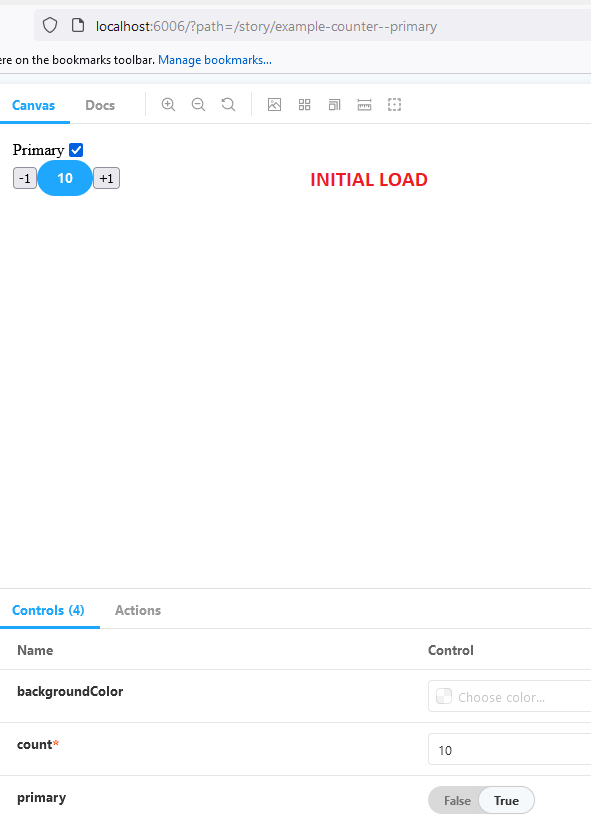Screen dimensions: 591x828
Task: Reset zoom with the circular magnifier icon
Action: point(228,105)
